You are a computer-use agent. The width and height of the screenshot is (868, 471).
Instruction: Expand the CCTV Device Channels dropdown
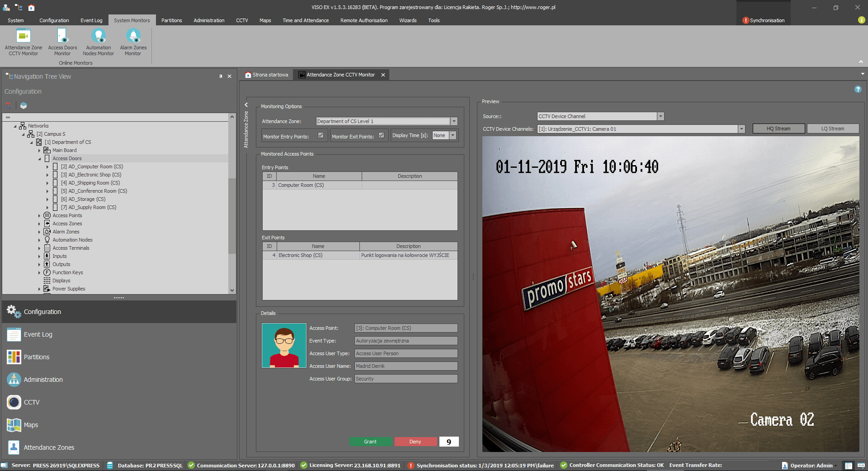[x=741, y=129]
